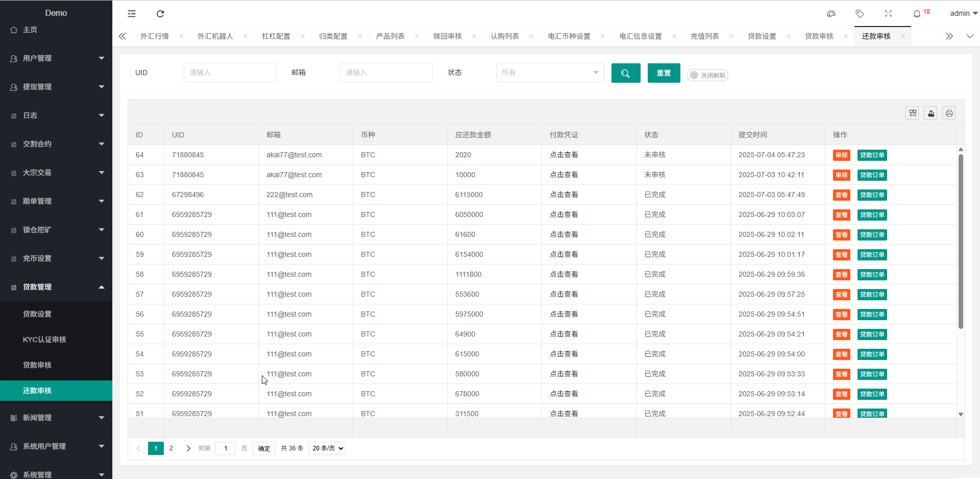Collapse sidebar using the hamburger menu icon

coord(132,14)
